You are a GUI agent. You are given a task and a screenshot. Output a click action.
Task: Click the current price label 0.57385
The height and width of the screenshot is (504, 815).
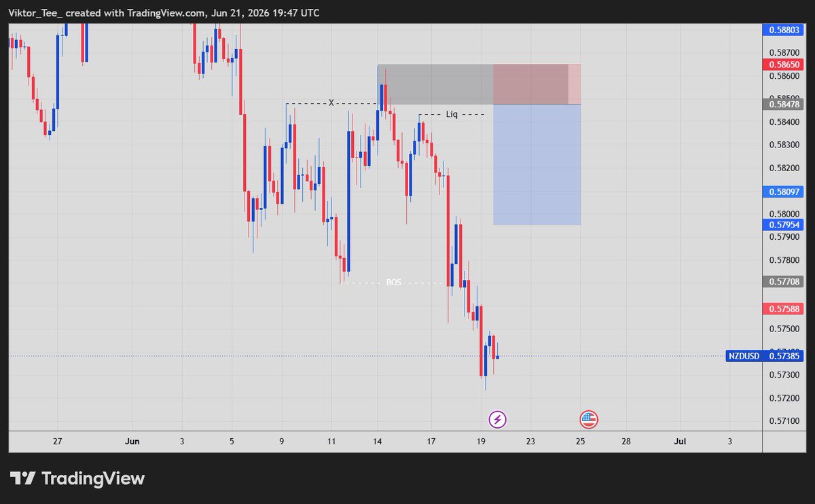(x=784, y=355)
